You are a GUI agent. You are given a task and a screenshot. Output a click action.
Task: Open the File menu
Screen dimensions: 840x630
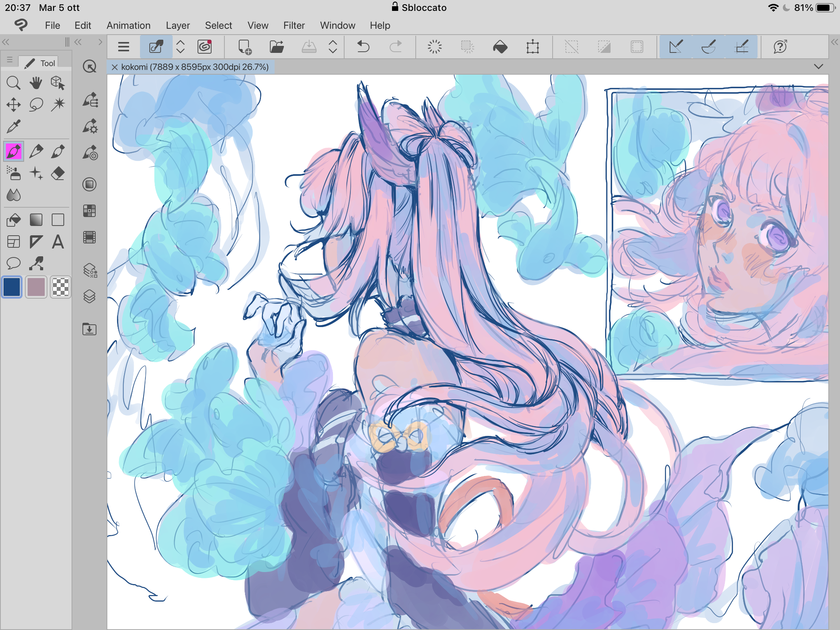tap(52, 26)
